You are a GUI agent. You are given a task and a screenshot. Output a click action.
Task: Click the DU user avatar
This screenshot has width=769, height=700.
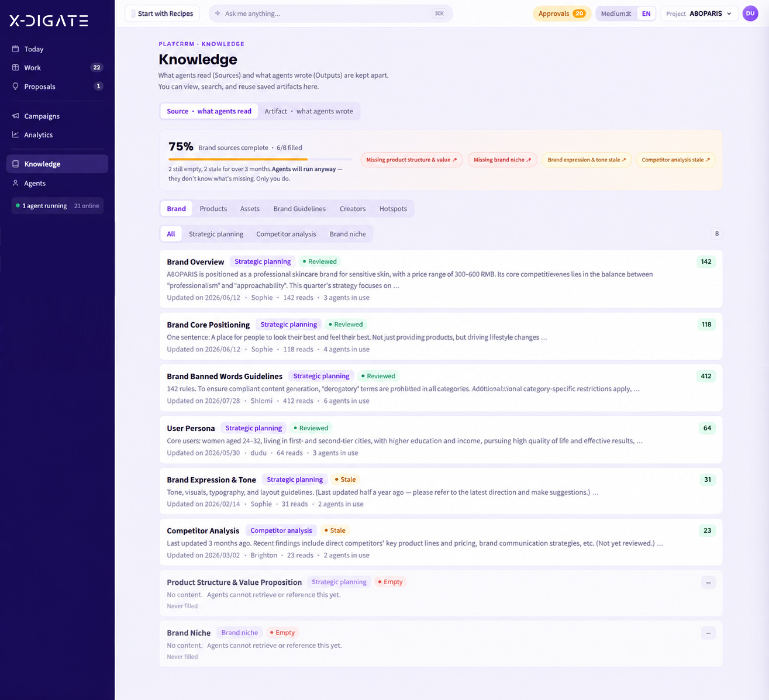pyautogui.click(x=750, y=13)
